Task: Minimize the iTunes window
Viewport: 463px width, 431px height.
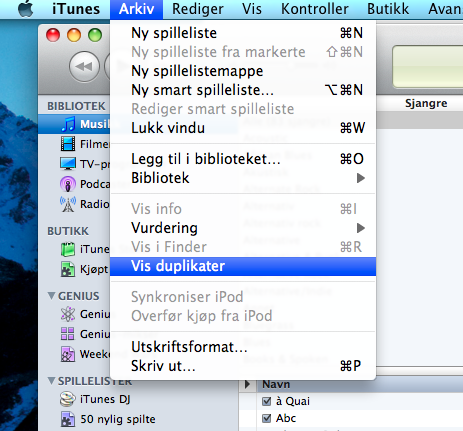Action: pos(74,35)
